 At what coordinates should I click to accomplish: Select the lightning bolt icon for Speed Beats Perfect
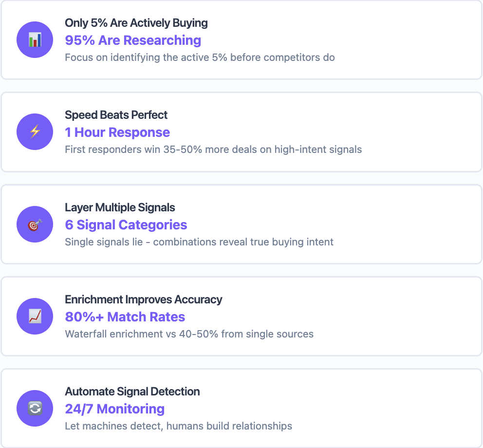[35, 131]
